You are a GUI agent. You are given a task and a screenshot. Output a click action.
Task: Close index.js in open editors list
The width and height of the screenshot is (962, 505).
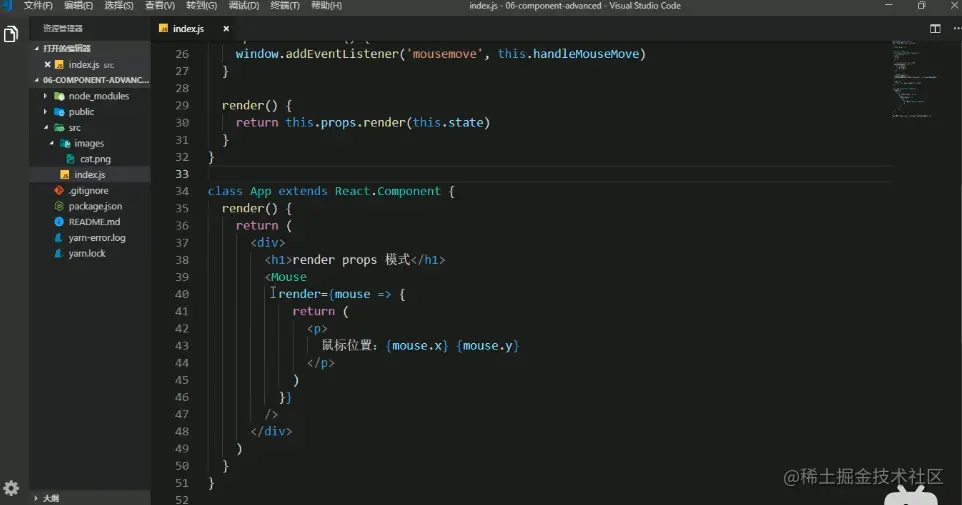click(47, 64)
